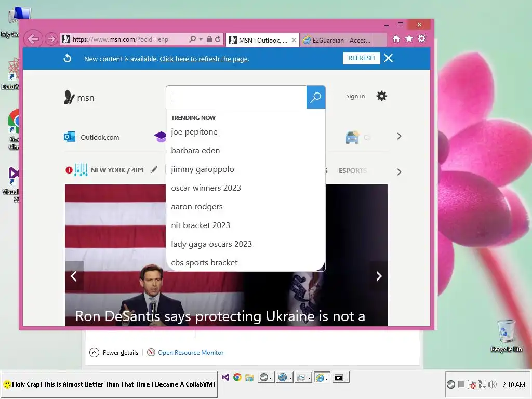Click the CollabVM taskbar start button

(109, 384)
